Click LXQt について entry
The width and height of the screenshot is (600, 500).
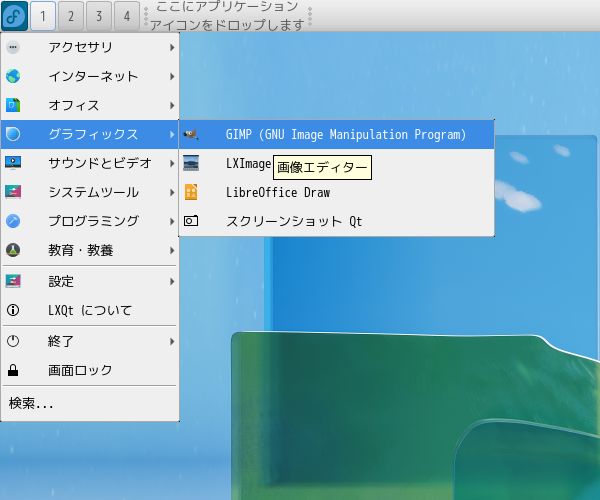tap(90, 310)
